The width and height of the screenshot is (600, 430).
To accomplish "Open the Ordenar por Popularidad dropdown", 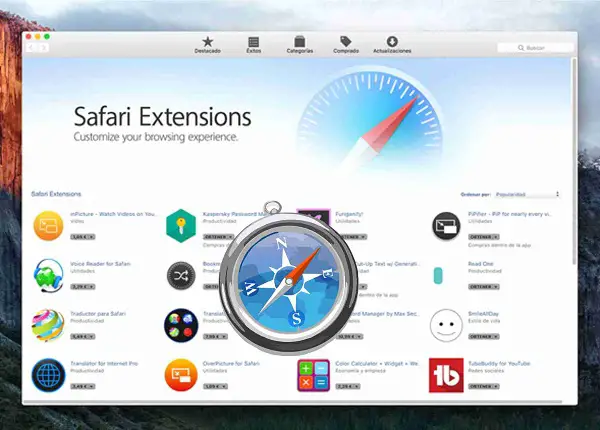I will [x=527, y=194].
